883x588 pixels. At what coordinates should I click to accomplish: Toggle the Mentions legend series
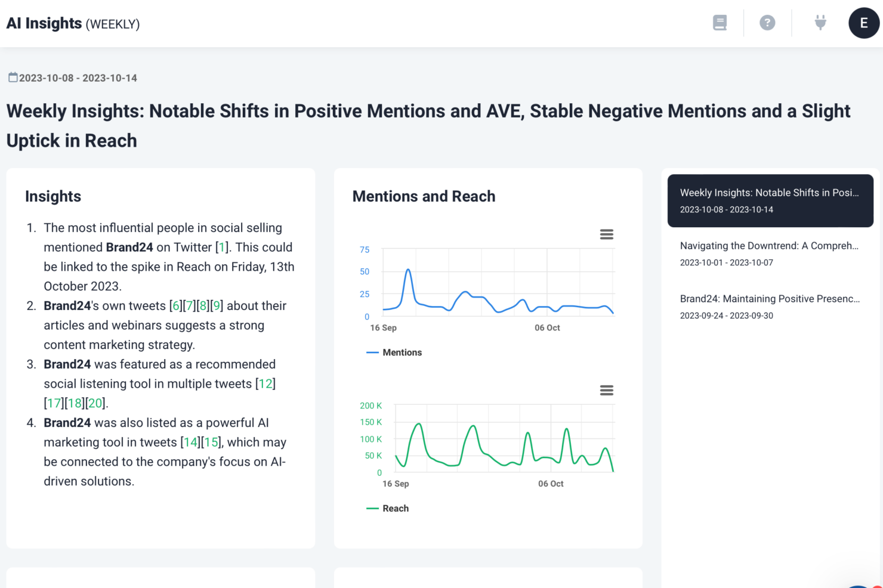coord(394,352)
